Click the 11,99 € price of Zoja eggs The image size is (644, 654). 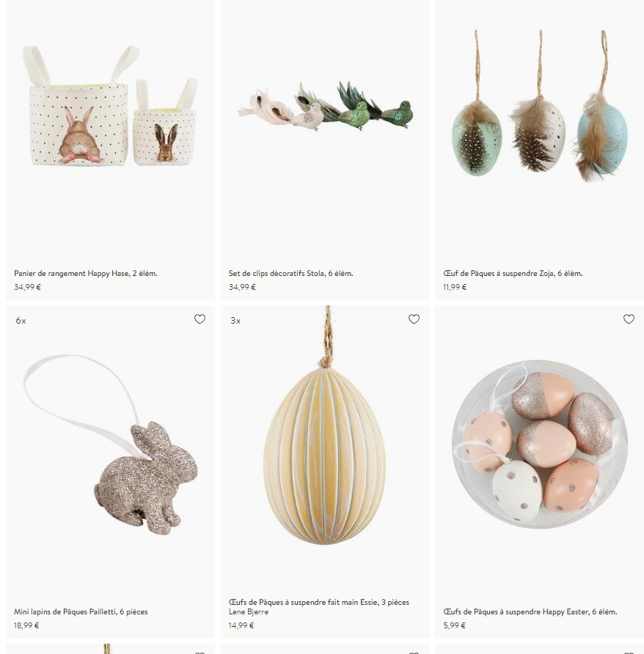tap(455, 287)
